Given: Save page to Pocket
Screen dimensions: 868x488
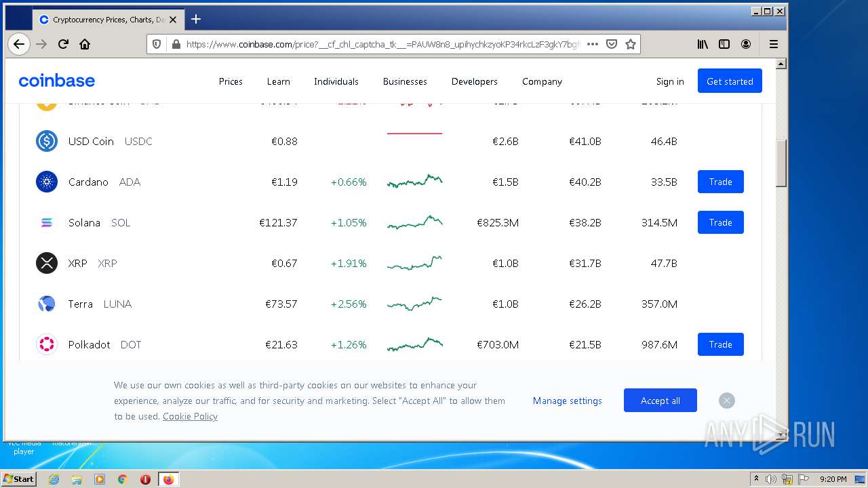Looking at the screenshot, I should coord(611,44).
